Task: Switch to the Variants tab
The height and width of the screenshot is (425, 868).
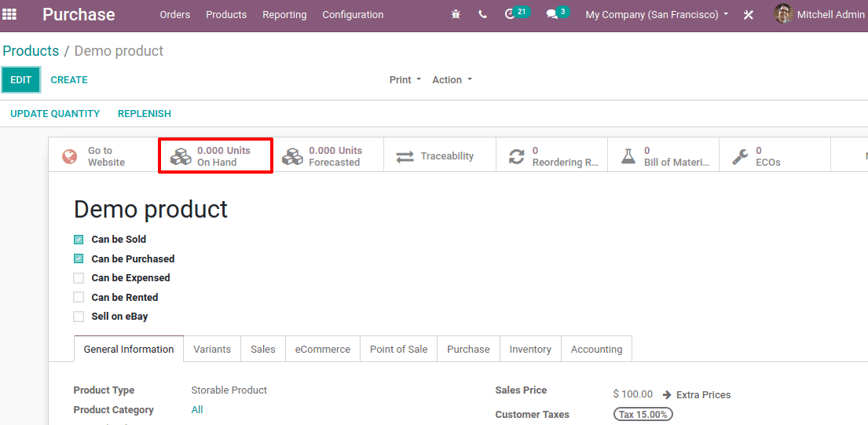Action: click(x=212, y=349)
